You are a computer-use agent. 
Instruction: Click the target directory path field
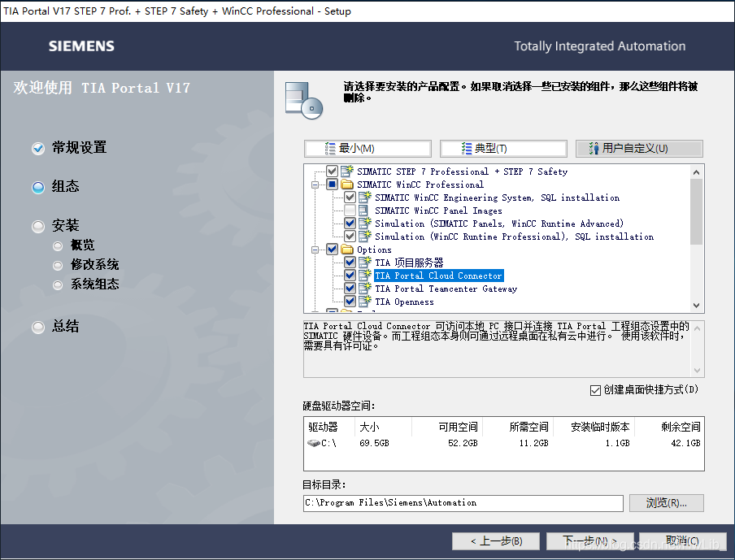[x=463, y=503]
